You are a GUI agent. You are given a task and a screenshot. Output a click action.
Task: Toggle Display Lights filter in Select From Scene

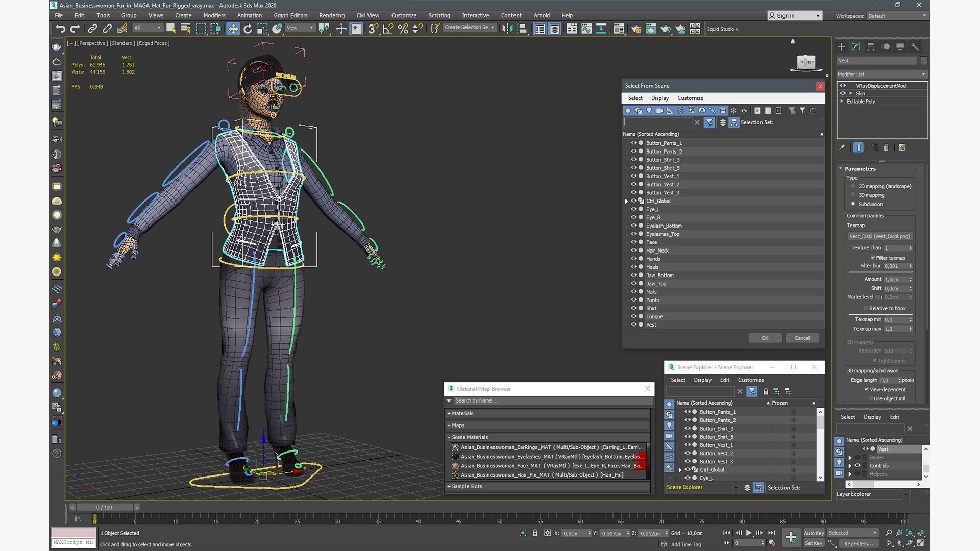[649, 110]
